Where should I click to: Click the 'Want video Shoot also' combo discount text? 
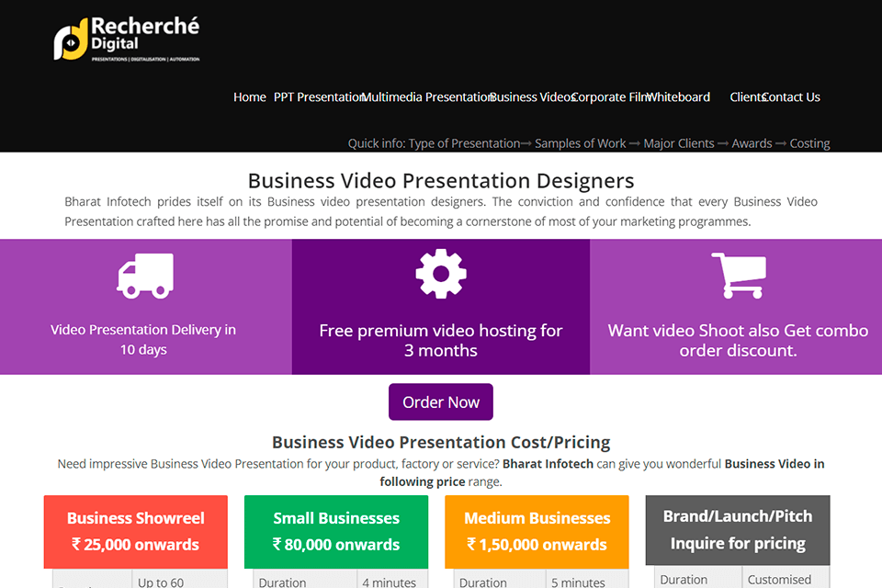(x=738, y=341)
